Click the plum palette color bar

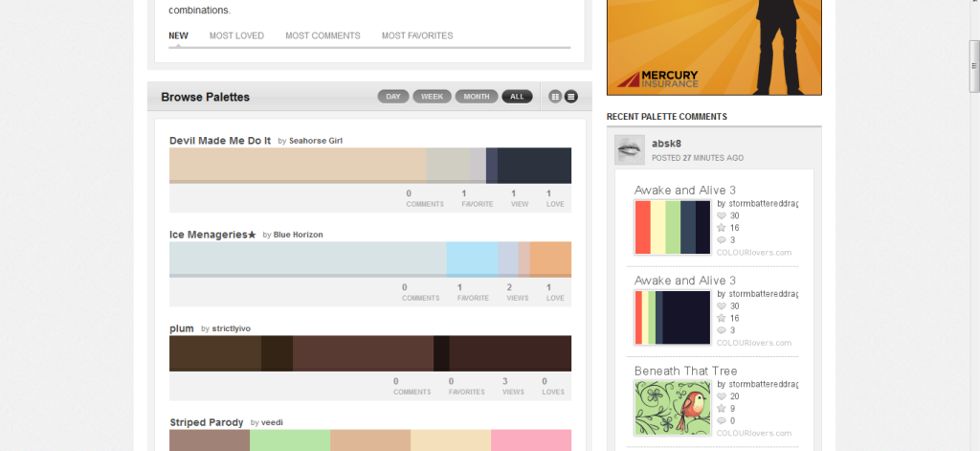click(x=369, y=353)
